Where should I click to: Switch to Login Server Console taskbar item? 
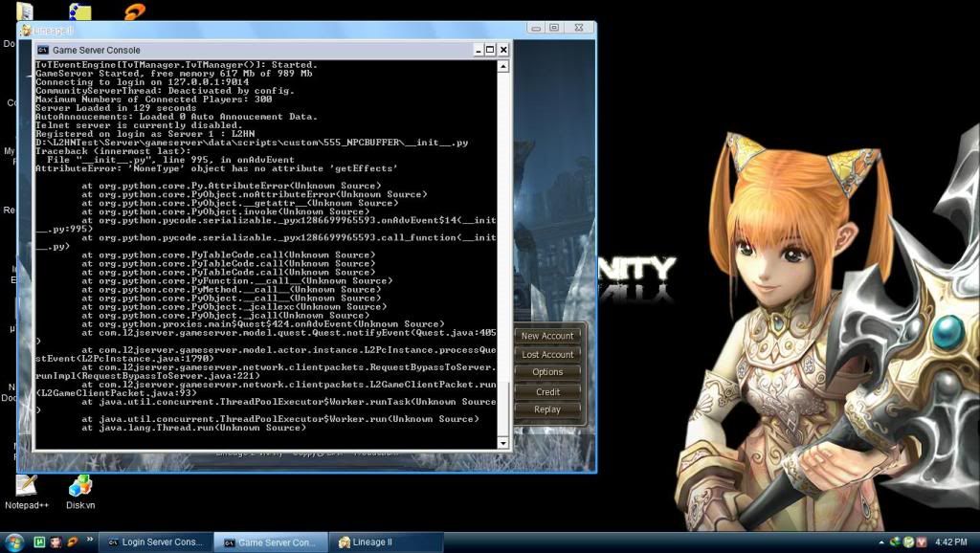pos(155,542)
